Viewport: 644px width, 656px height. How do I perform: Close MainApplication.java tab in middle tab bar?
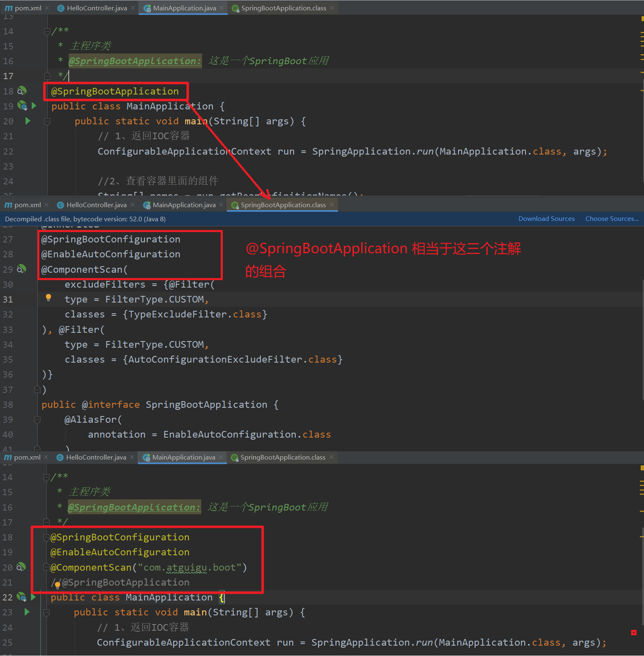(221, 205)
